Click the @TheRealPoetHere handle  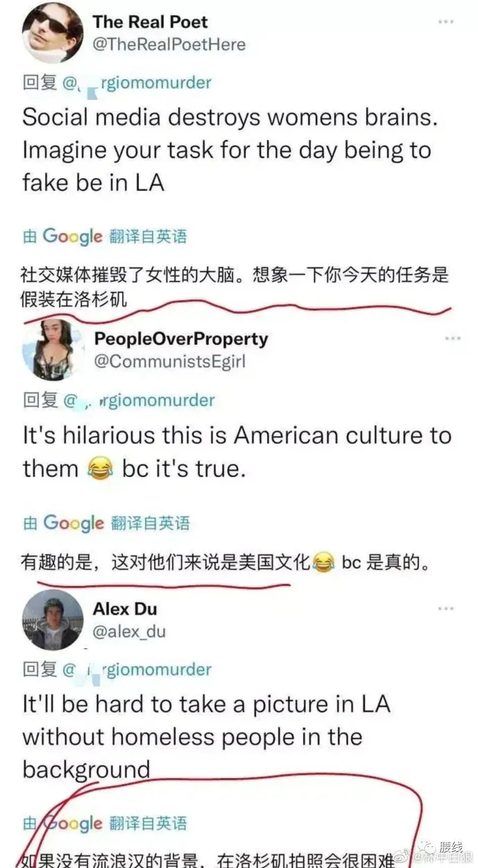point(169,45)
